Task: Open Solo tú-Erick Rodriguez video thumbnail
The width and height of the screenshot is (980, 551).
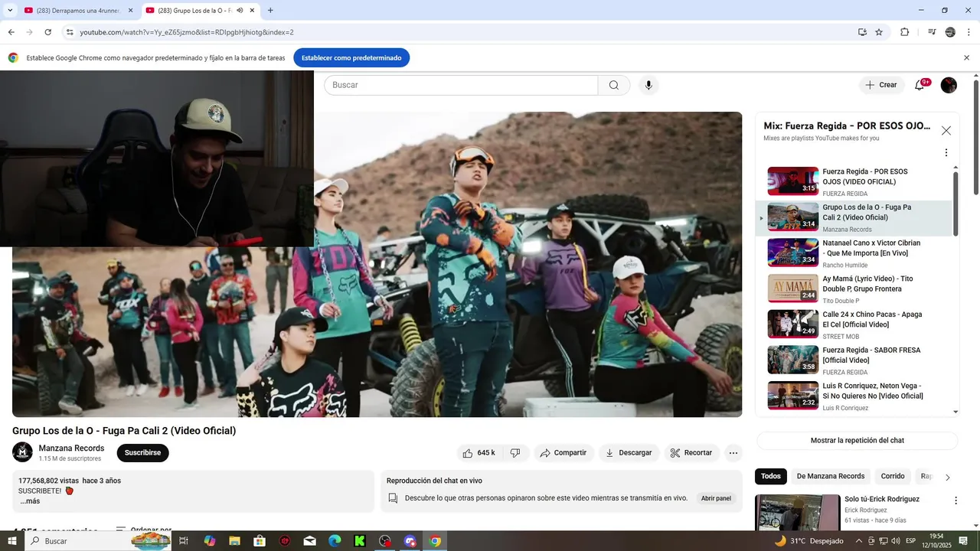Action: pos(797,512)
